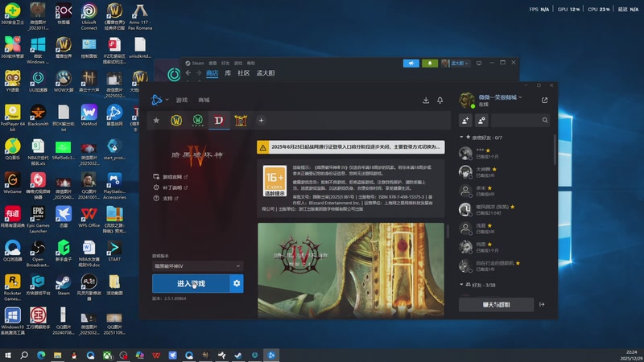This screenshot has height=362, width=644.
Task: Open the 查看 menu in Steam window
Action: [213, 64]
